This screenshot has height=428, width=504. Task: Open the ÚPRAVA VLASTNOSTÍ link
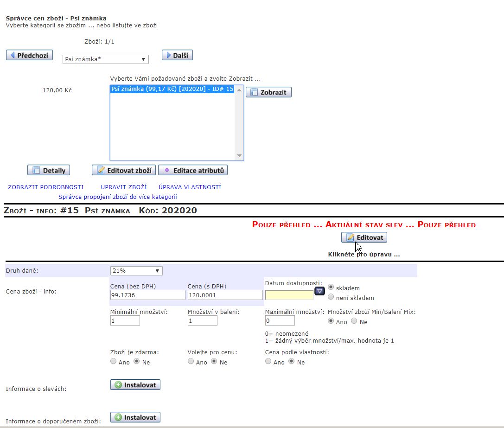pyautogui.click(x=190, y=187)
